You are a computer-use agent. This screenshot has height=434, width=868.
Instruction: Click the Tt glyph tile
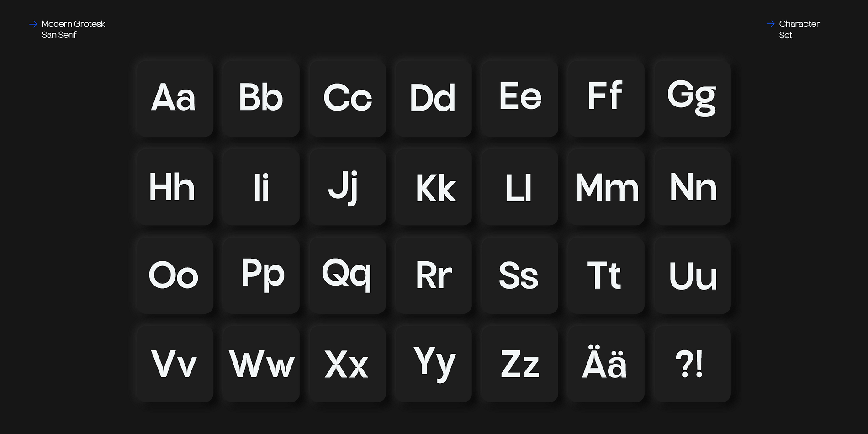click(x=606, y=275)
